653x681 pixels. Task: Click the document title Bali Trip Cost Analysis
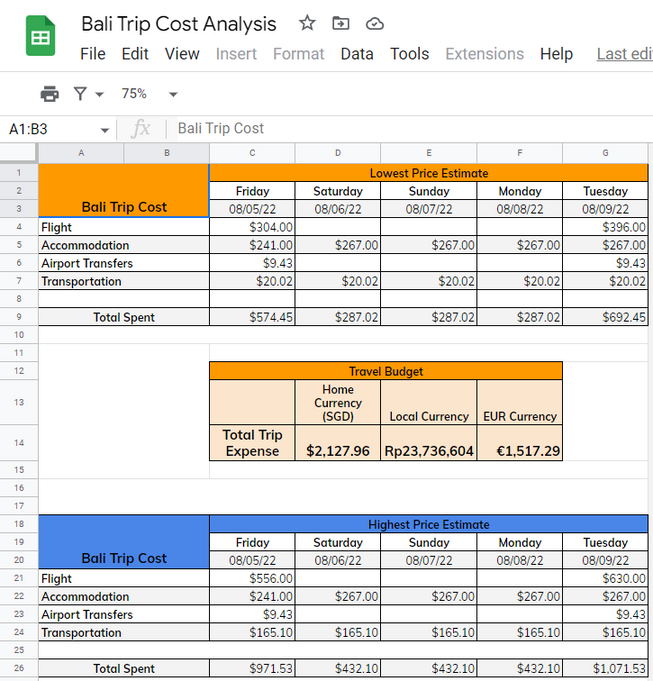[x=179, y=23]
